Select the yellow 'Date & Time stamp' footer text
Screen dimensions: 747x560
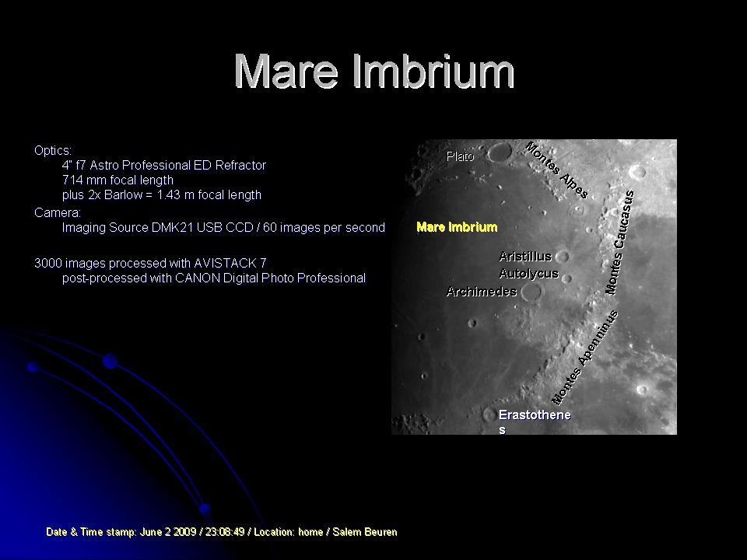(x=222, y=532)
